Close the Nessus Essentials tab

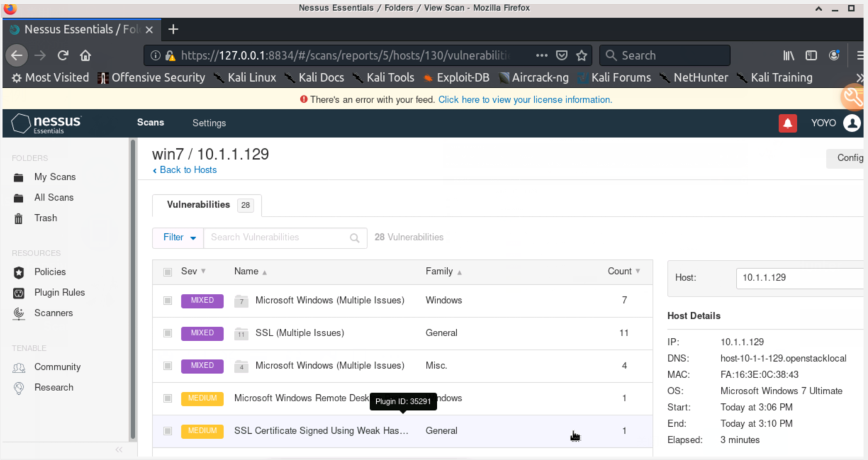(x=149, y=29)
